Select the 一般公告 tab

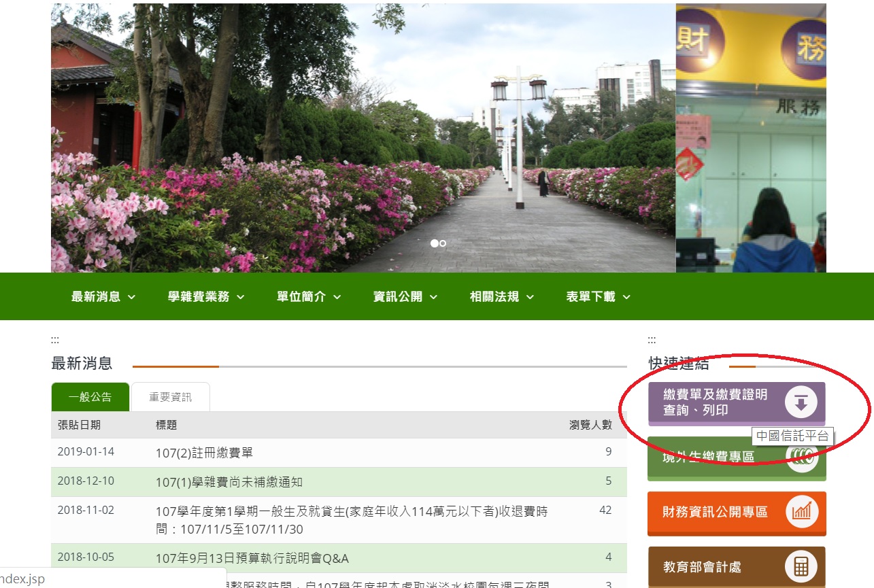click(90, 397)
